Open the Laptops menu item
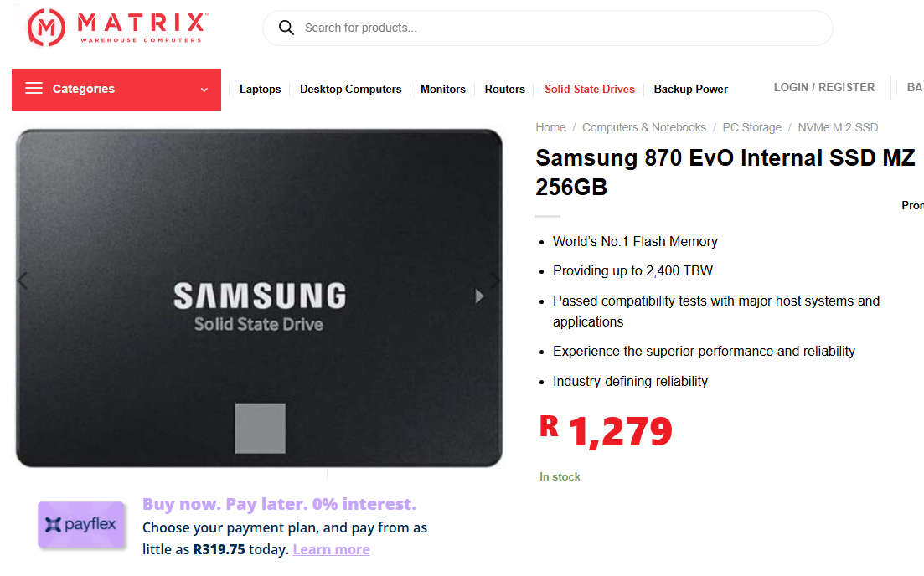Viewport: 924px width, 576px height. coord(260,89)
